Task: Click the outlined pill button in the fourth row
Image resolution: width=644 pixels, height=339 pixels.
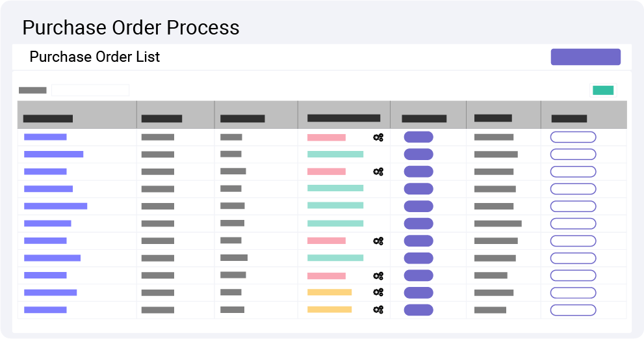Action: click(x=573, y=189)
